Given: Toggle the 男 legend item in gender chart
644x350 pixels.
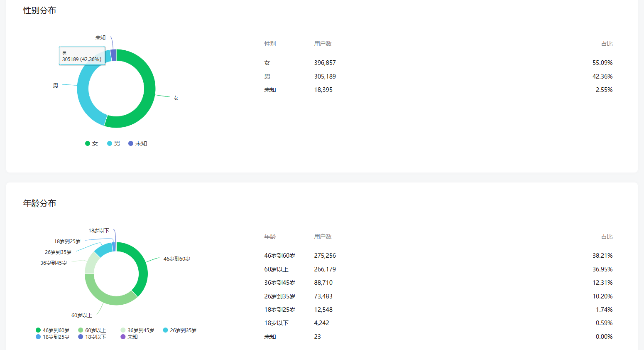Looking at the screenshot, I should coord(114,143).
